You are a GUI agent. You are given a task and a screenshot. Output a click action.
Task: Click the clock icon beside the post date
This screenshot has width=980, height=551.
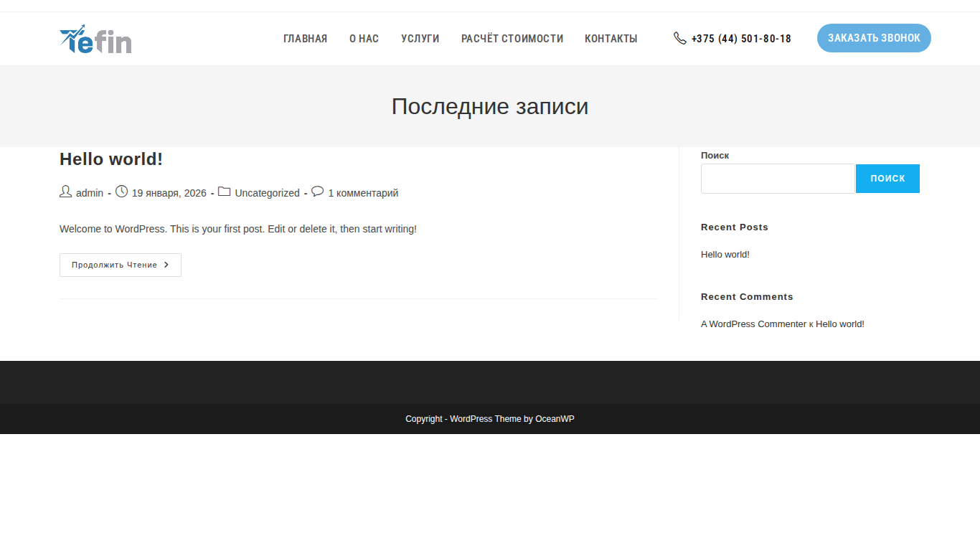coord(121,192)
